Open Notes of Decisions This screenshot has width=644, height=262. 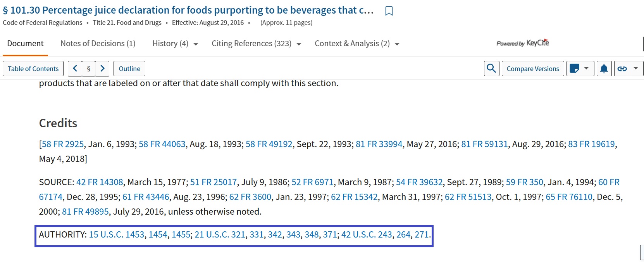98,43
